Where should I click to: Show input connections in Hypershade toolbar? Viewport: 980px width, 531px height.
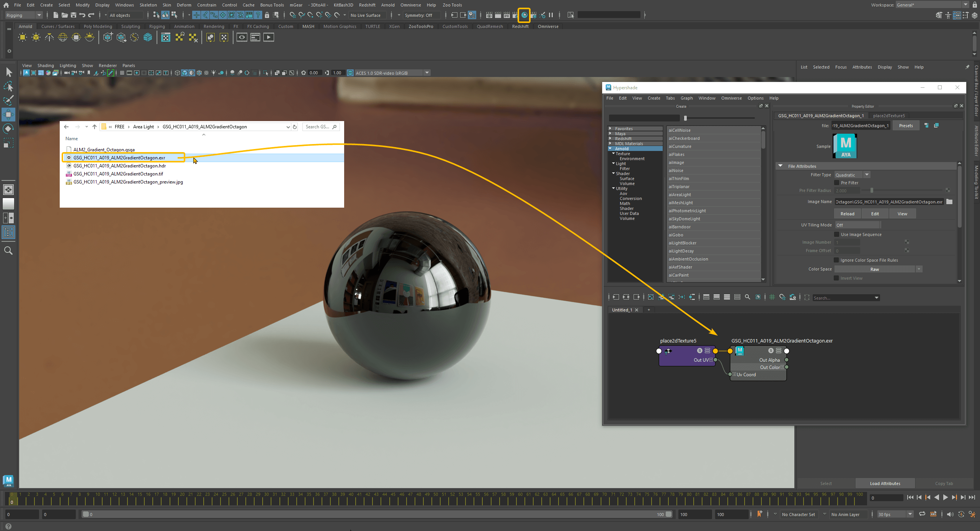[616, 297]
